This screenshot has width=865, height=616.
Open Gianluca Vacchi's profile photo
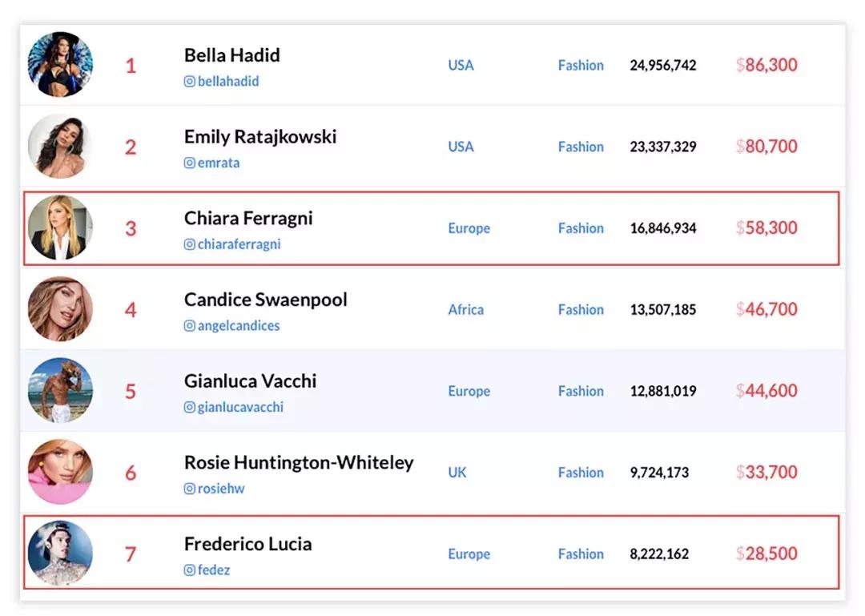[x=60, y=390]
